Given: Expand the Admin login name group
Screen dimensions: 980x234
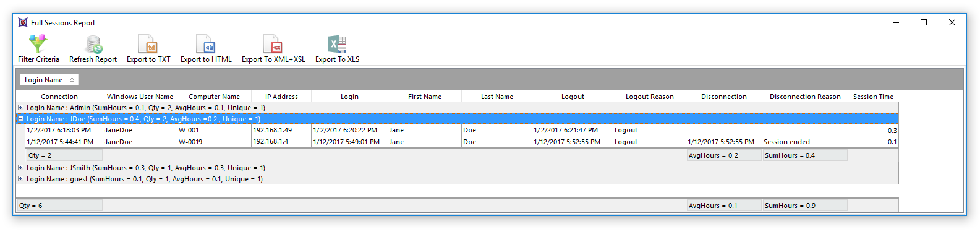Looking at the screenshot, I should pyautogui.click(x=20, y=108).
